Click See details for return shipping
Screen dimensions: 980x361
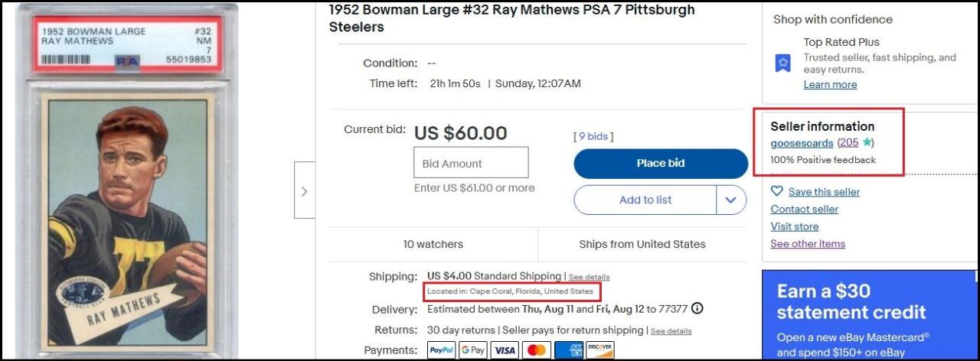pos(671,331)
